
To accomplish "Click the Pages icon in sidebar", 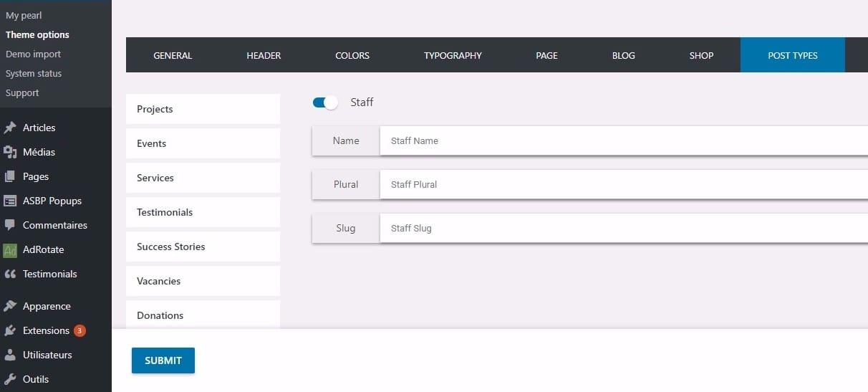I will (10, 176).
